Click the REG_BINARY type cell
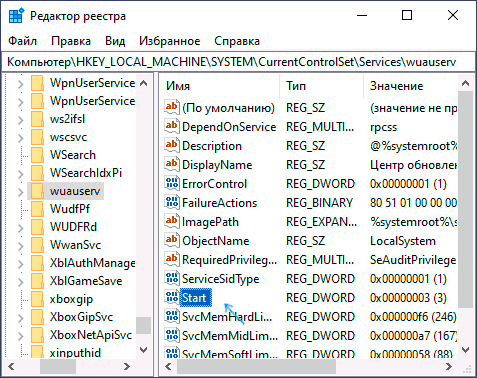The image size is (477, 378). pyautogui.click(x=319, y=203)
